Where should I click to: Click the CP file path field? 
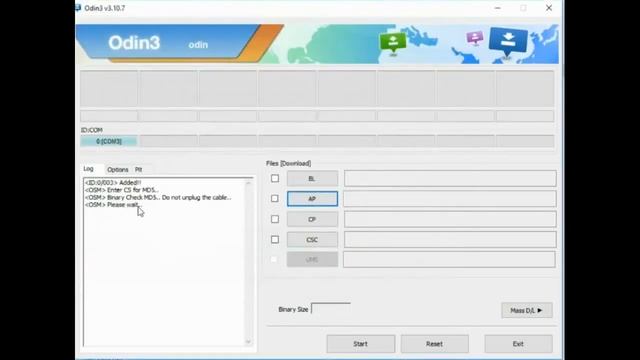450,219
